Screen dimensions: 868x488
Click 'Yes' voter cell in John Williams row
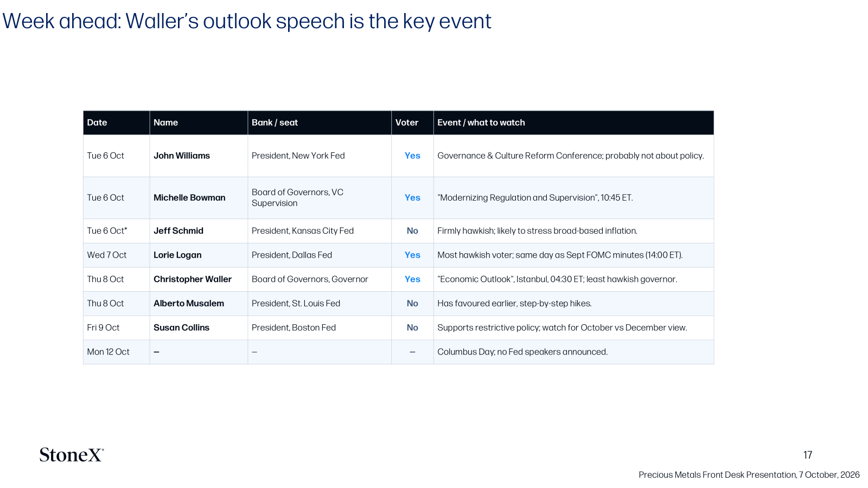(412, 156)
